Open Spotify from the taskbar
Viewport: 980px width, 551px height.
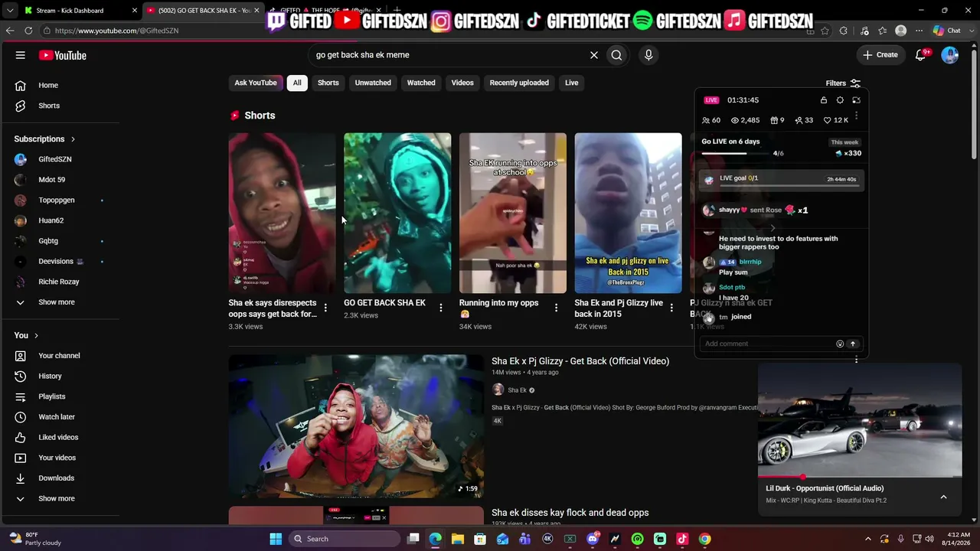pyautogui.click(x=638, y=539)
